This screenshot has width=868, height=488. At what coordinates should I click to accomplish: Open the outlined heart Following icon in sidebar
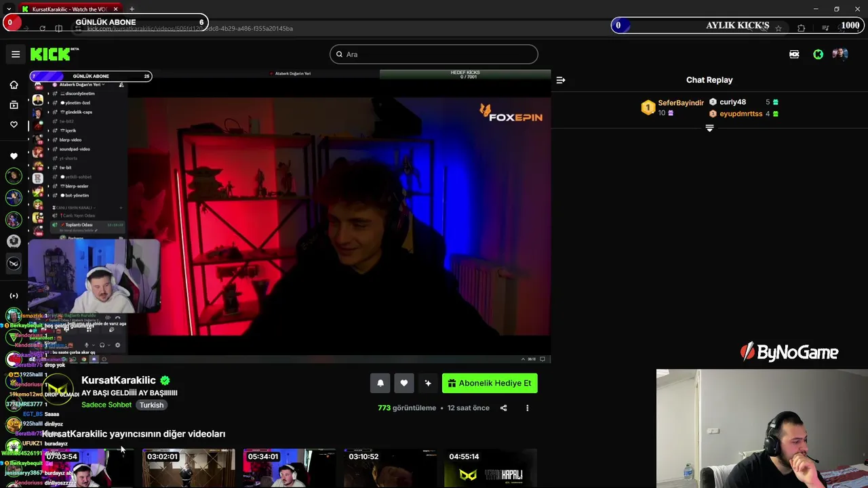point(14,125)
